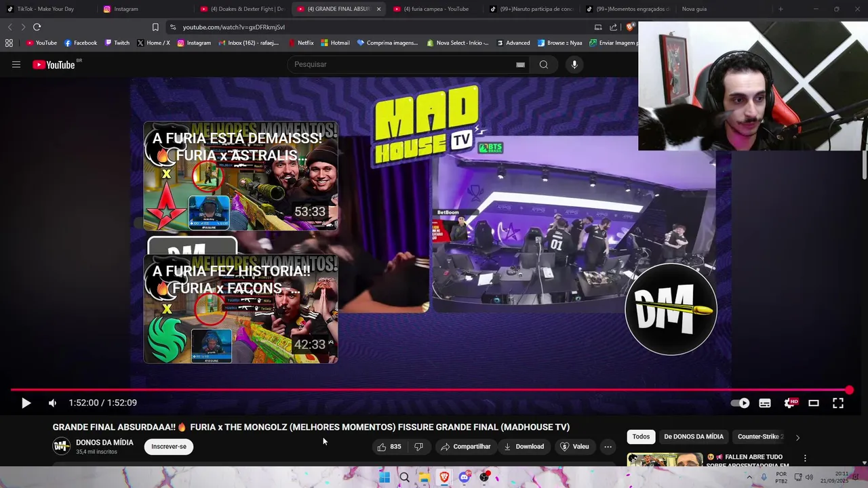Show hidden system tray icons

(749, 477)
